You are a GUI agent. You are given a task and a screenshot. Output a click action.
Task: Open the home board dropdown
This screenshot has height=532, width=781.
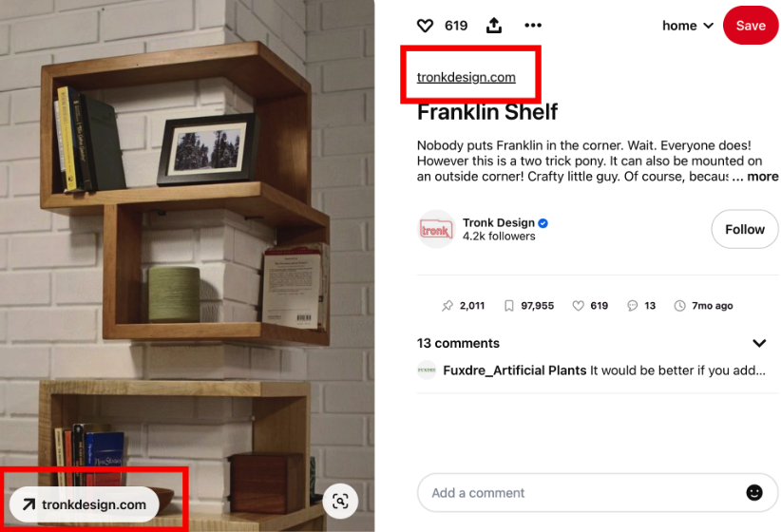tap(688, 26)
